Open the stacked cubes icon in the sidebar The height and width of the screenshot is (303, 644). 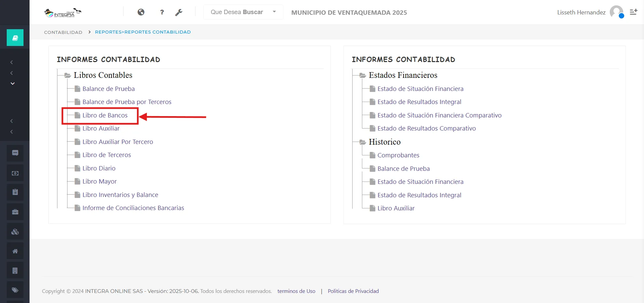point(15,232)
